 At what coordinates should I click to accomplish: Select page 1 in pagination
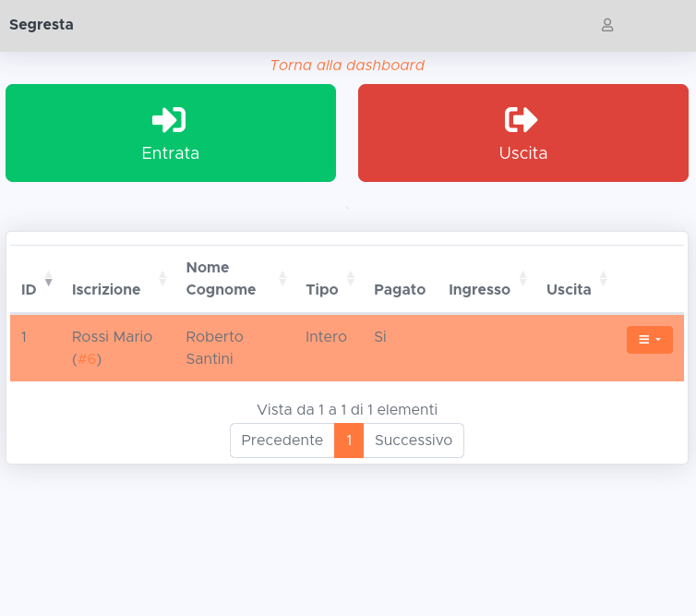pyautogui.click(x=349, y=441)
